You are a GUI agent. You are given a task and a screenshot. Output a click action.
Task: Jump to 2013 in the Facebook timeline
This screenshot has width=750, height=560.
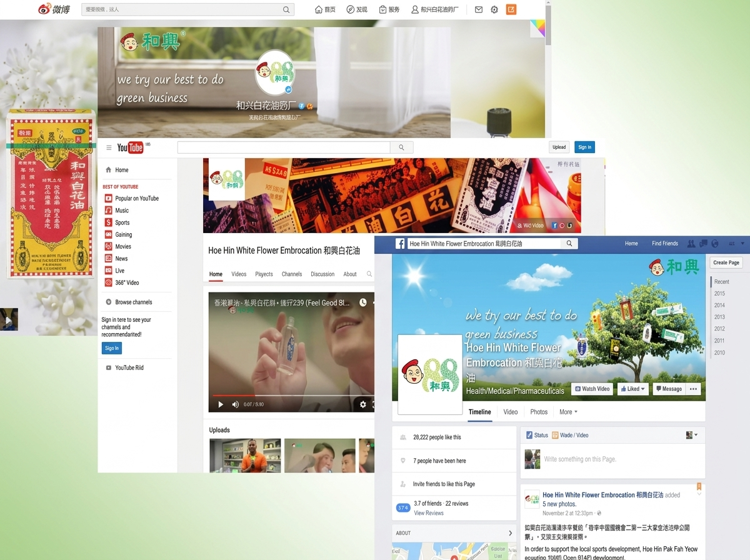[x=719, y=317]
